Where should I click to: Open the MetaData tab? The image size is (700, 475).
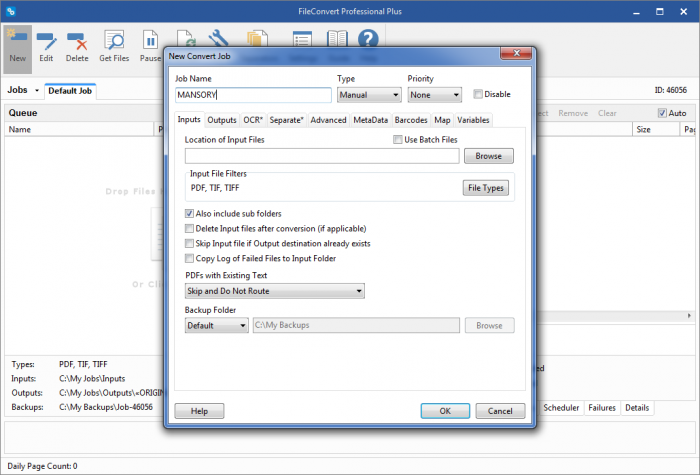(371, 120)
